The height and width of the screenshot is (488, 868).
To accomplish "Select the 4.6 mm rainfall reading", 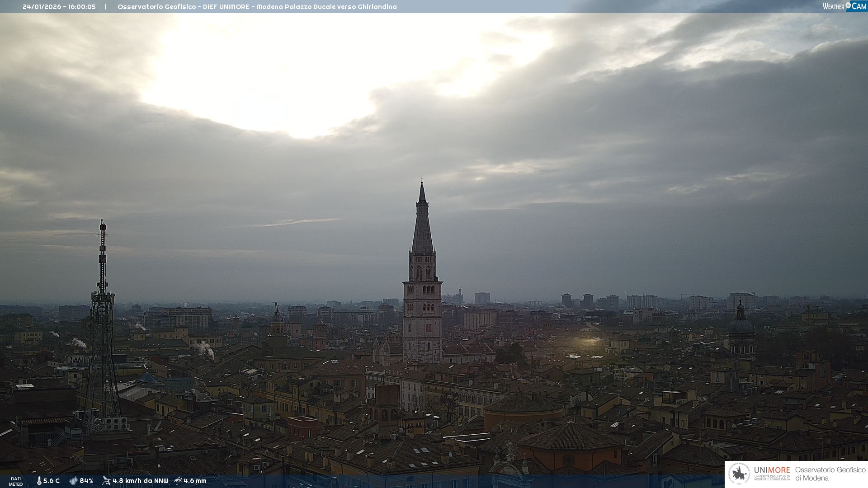I will coord(195,481).
